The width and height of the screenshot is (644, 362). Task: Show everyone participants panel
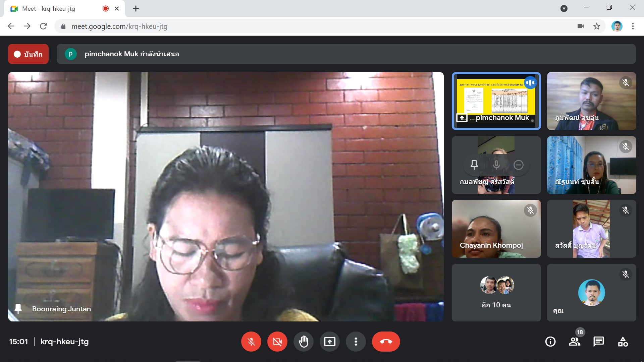pyautogui.click(x=574, y=342)
